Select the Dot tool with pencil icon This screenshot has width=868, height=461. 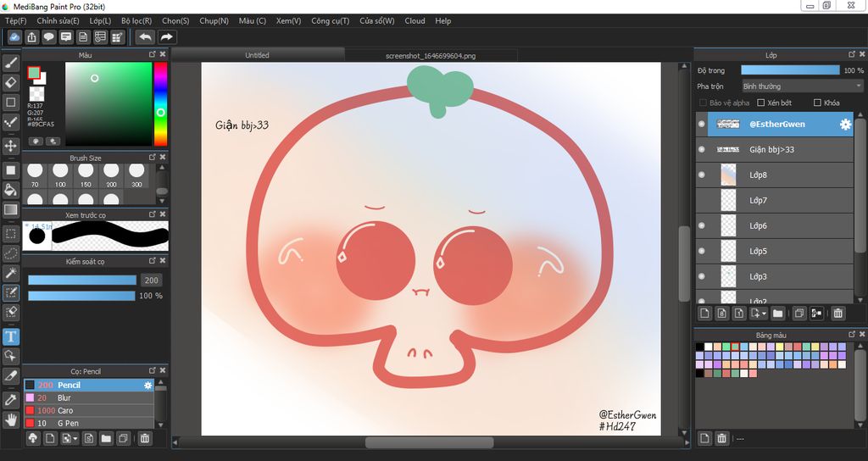[x=10, y=122]
